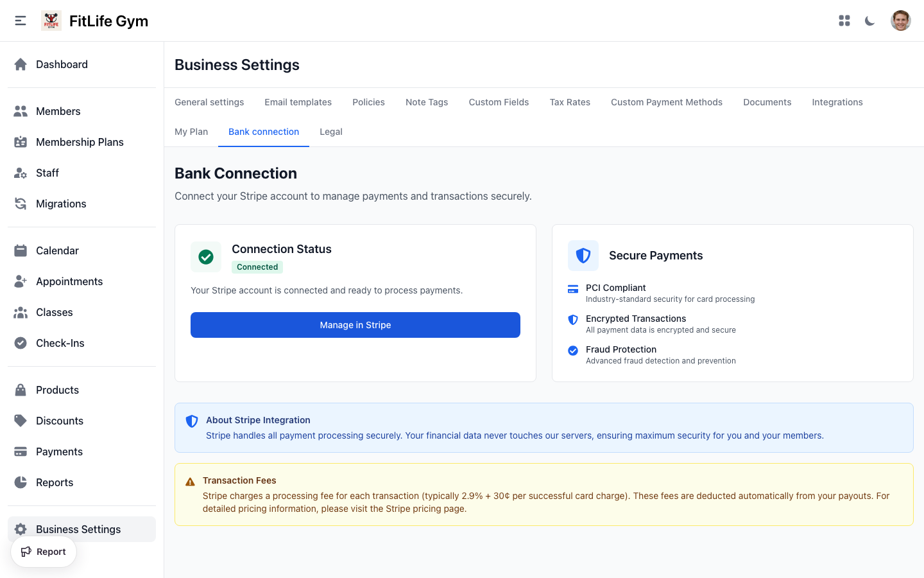924x578 pixels.
Task: Switch to the Tax Rates tab
Action: pos(570,102)
